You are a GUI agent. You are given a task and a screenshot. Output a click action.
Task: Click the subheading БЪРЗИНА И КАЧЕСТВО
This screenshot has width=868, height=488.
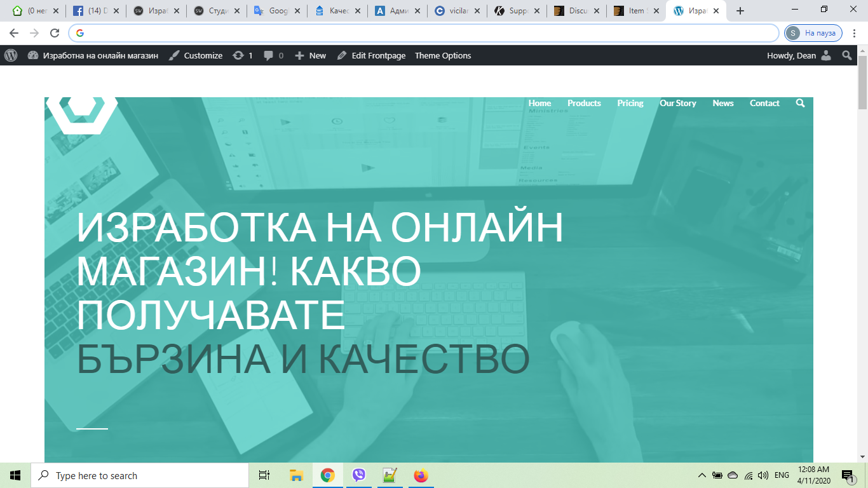coord(303,359)
